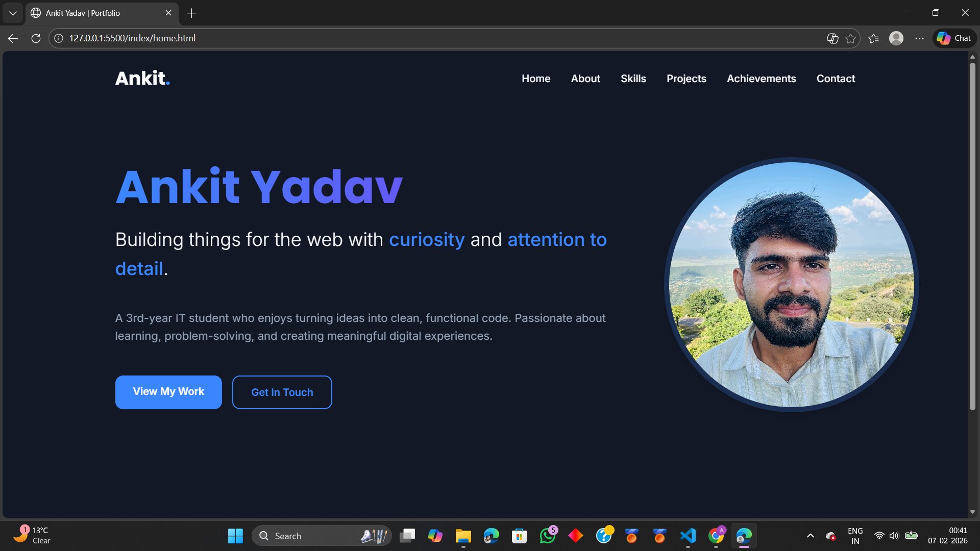Open the Windows Start menu
This screenshot has width=980, height=551.
click(x=235, y=536)
